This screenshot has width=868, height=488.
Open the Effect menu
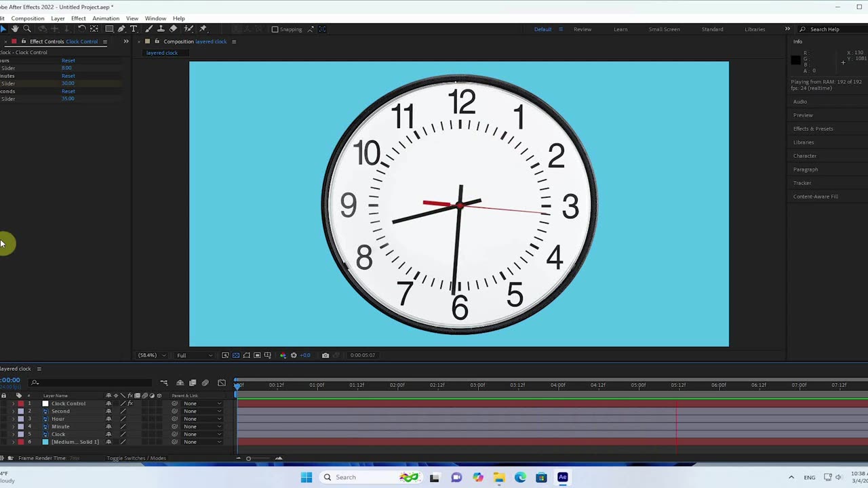coord(79,18)
